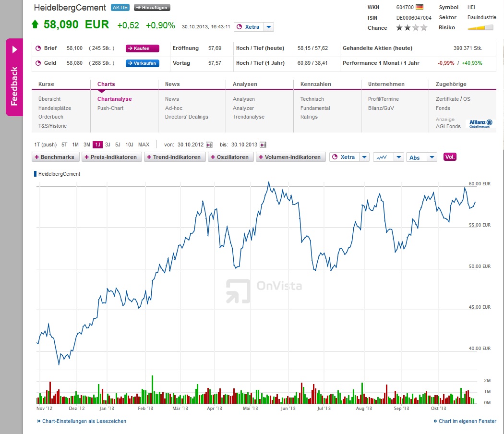Image resolution: width=504 pixels, height=434 pixels.
Task: Open the Ratings link
Action: point(309,117)
